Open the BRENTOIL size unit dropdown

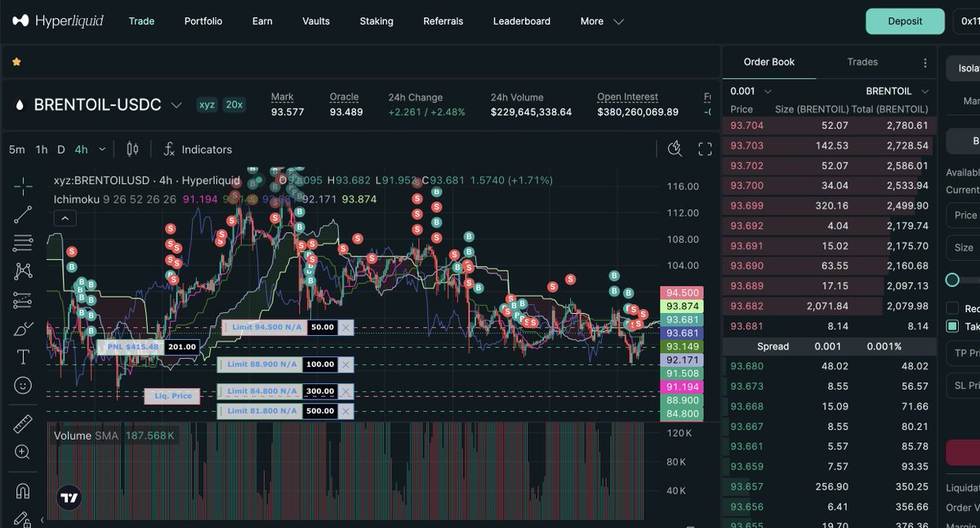click(897, 92)
